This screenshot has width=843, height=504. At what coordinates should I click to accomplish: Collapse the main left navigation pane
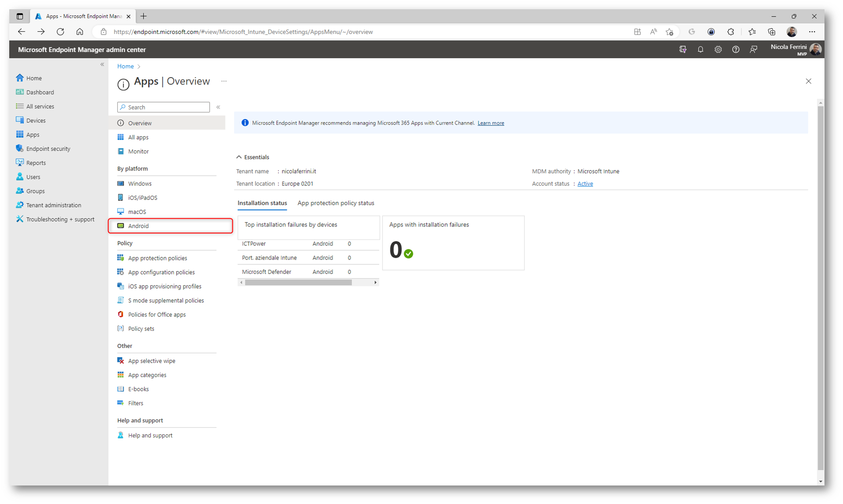click(x=102, y=64)
